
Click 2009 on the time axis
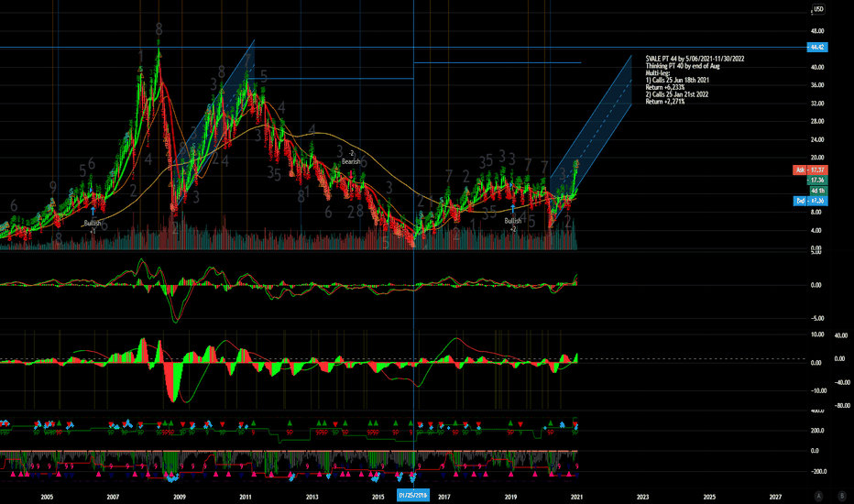coord(180,497)
